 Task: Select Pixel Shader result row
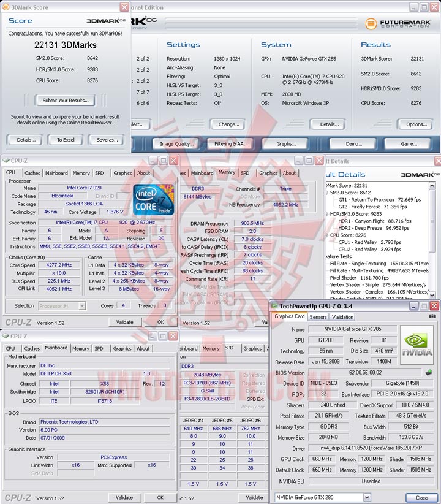point(359,277)
